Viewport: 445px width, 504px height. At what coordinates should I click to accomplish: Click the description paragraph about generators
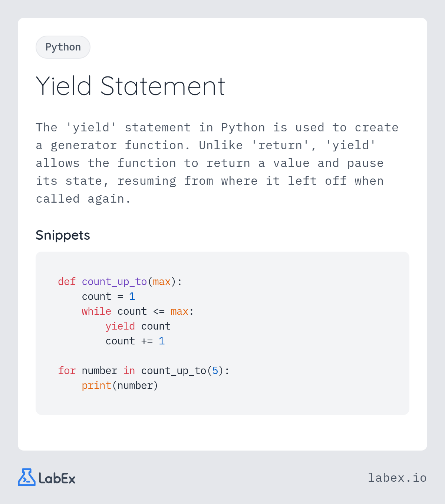(217, 163)
